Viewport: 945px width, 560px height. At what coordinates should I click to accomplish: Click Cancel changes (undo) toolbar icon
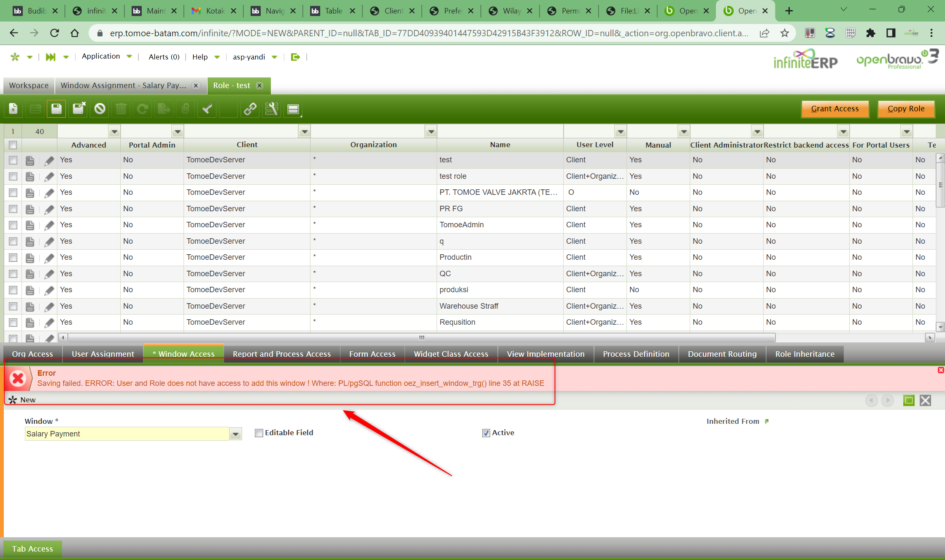pyautogui.click(x=100, y=109)
